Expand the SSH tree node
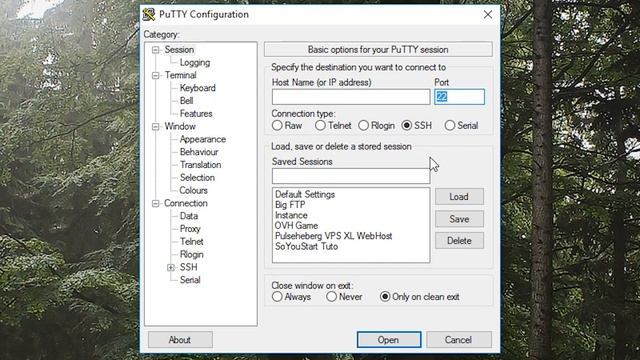The height and width of the screenshot is (360, 640). pyautogui.click(x=171, y=267)
